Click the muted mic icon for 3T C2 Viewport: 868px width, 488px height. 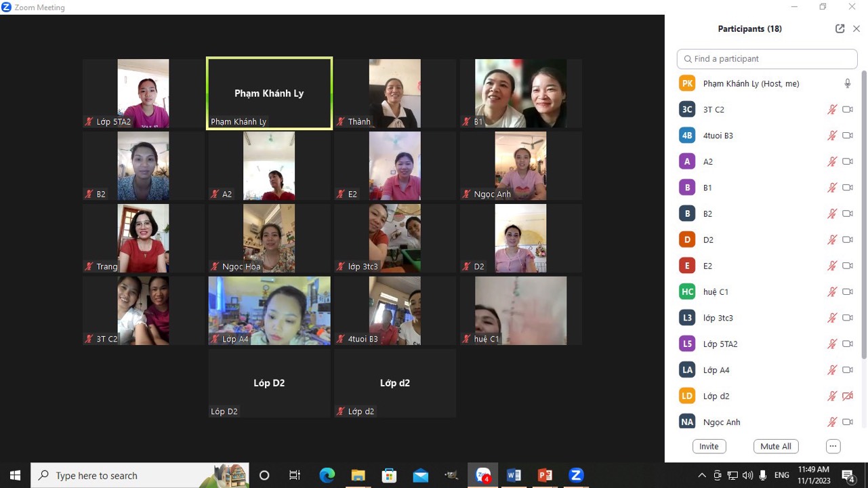832,110
